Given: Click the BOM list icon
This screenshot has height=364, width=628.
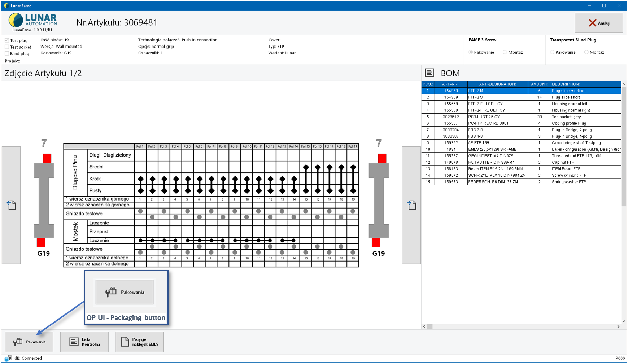Looking at the screenshot, I should (x=429, y=73).
